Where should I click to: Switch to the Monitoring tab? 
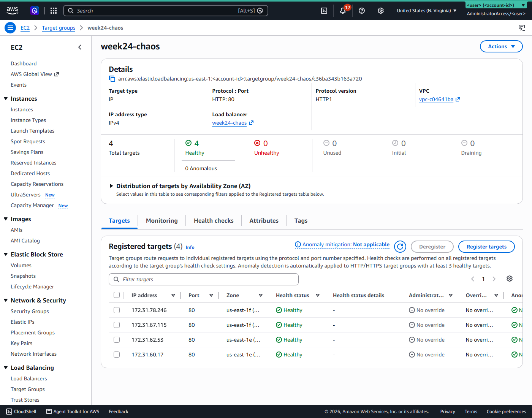click(x=162, y=221)
